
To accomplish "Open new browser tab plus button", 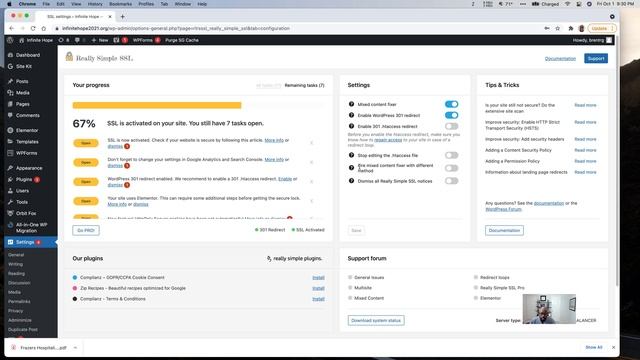I will pos(122,17).
